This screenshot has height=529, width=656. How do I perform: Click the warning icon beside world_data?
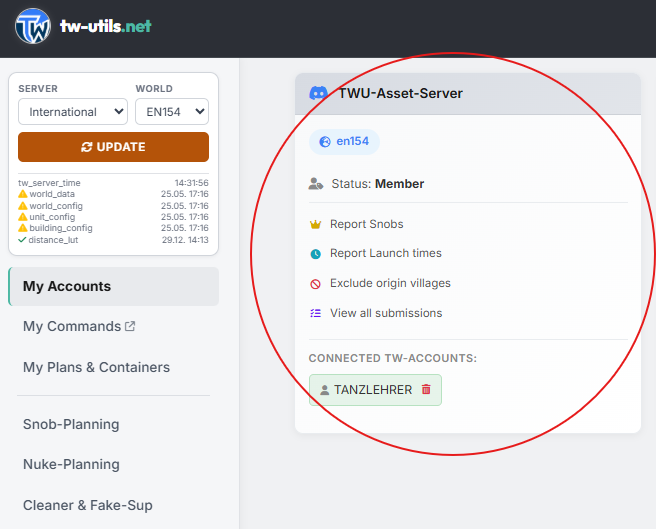23,194
